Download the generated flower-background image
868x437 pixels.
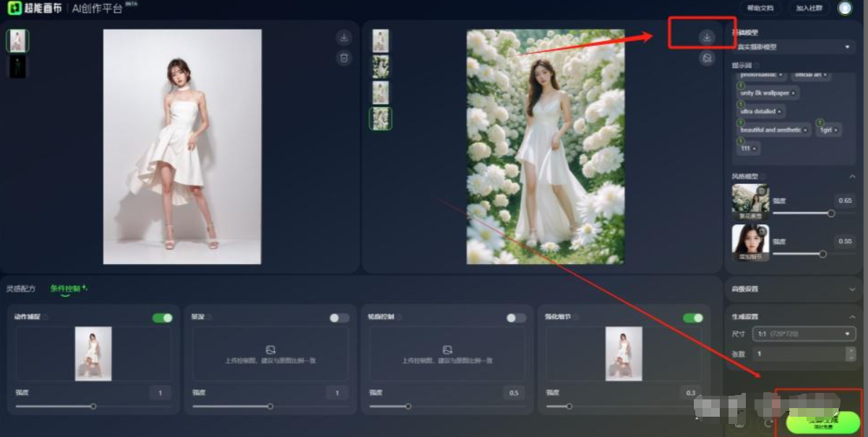[707, 37]
